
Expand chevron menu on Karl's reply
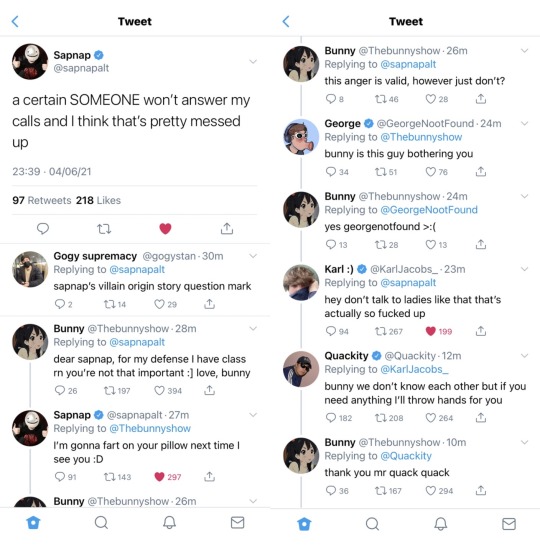[525, 269]
